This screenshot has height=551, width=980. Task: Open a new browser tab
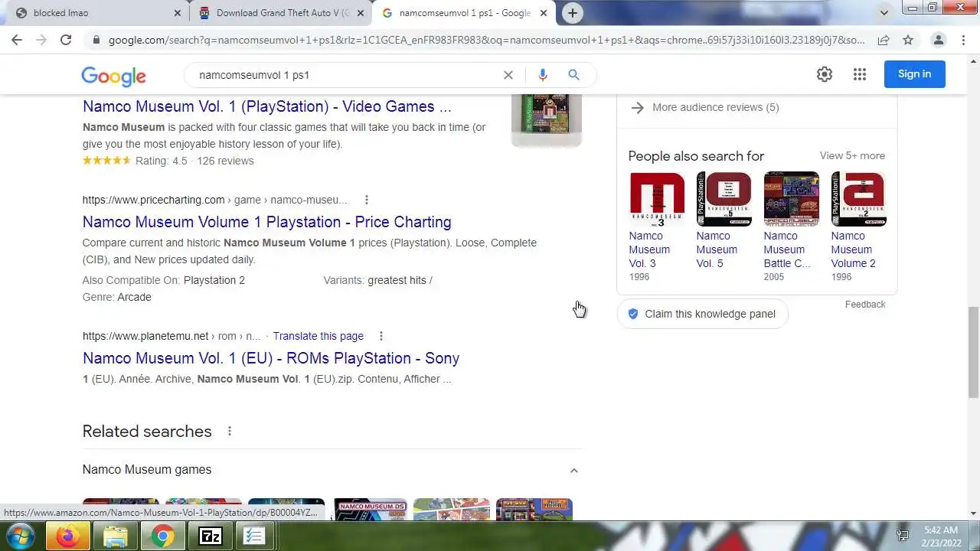coord(572,13)
